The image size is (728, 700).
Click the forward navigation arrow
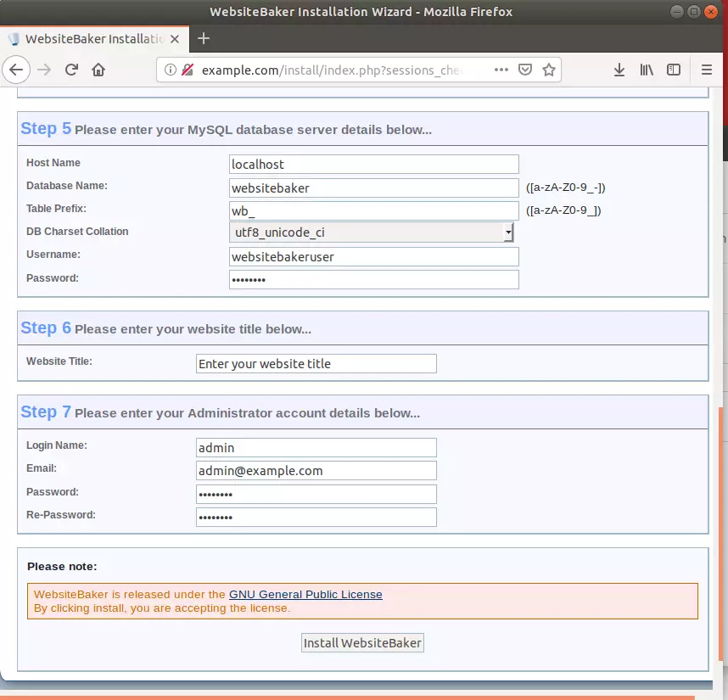coord(44,70)
